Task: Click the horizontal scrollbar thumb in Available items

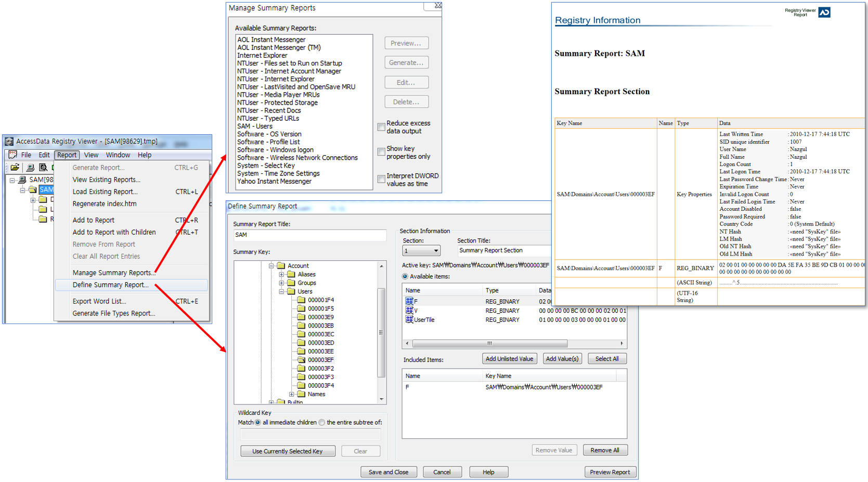Action: click(x=489, y=344)
